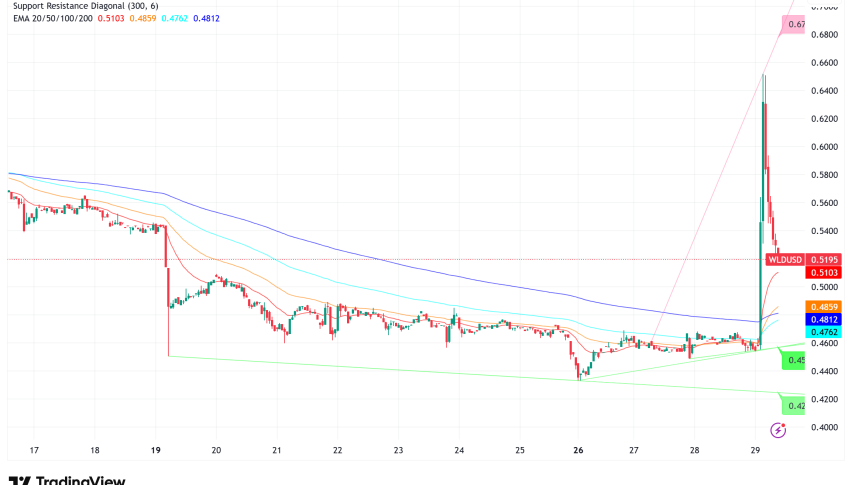852x485 pixels.
Task: Click the orange 0.4859 price axis tag
Action: (822, 305)
